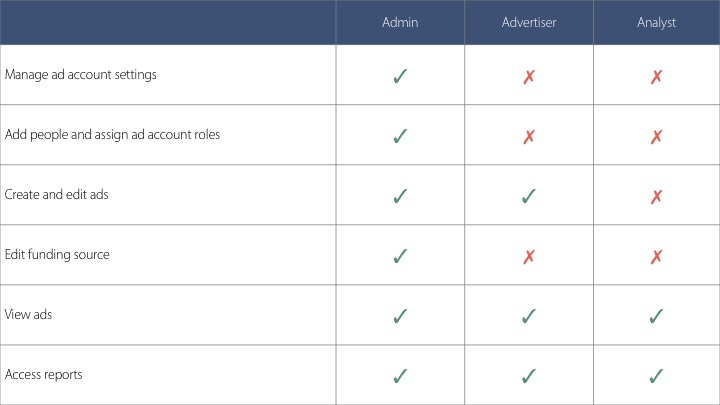Click the Analyst X mark for Edit funding source
Viewport: 720px width, 405px height.
[656, 257]
